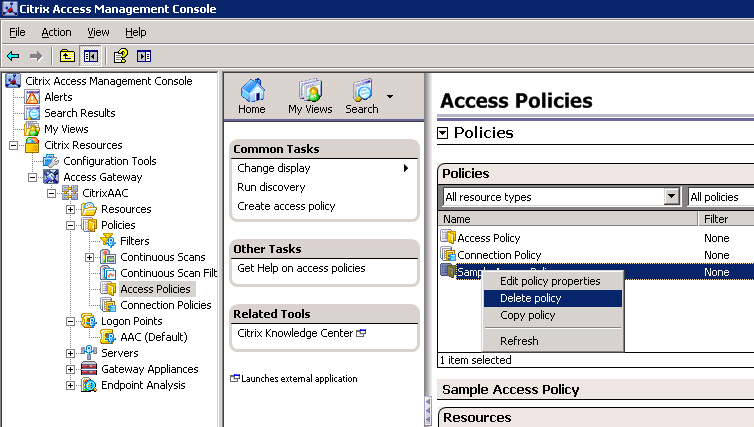Expand the Endpoint Analysis tree node
The height and width of the screenshot is (427, 754).
coord(70,385)
